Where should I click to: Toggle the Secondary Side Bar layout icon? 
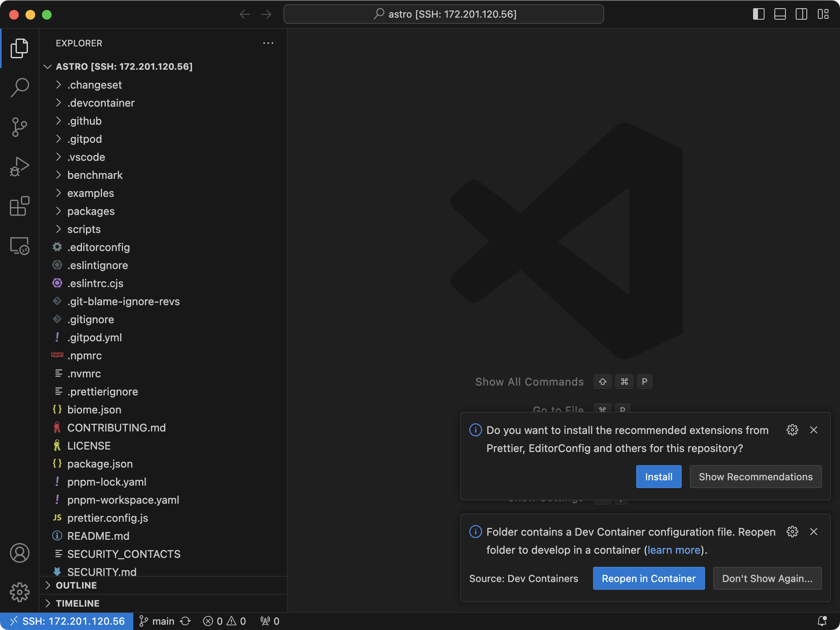[x=801, y=14]
